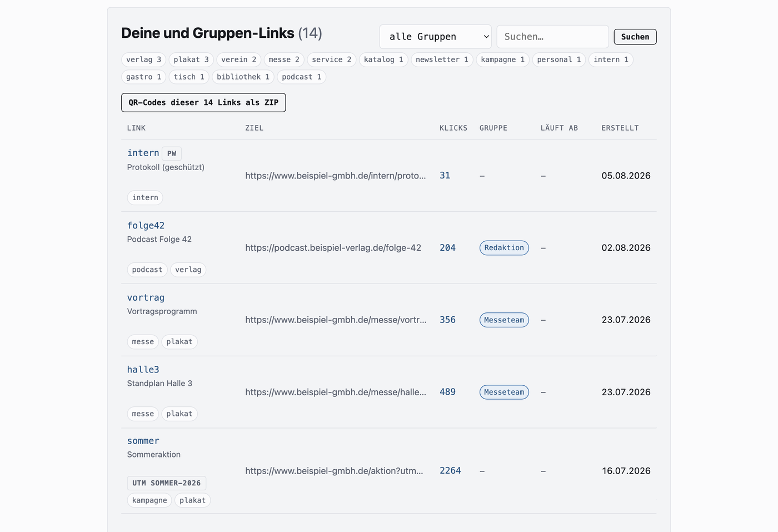The image size is (778, 532).
Task: Open the 'folge42' short link
Action: click(x=146, y=225)
